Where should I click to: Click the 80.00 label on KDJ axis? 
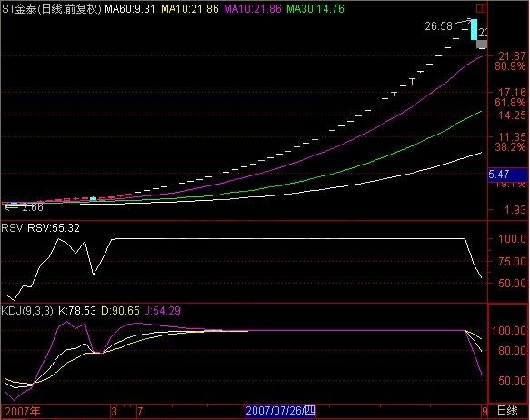click(x=512, y=351)
